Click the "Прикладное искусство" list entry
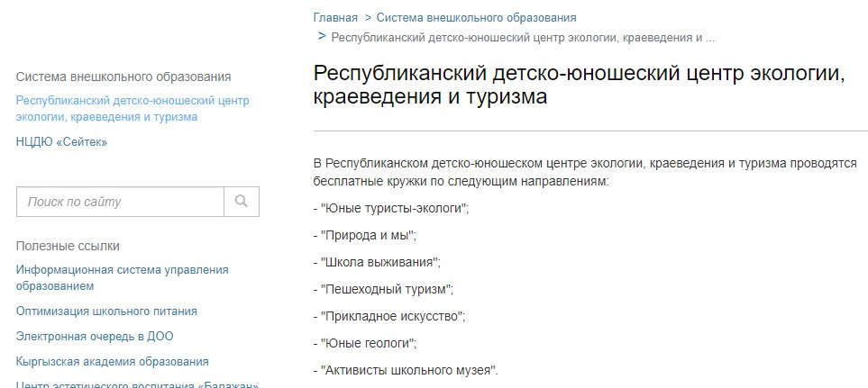The image size is (868, 388). (389, 316)
